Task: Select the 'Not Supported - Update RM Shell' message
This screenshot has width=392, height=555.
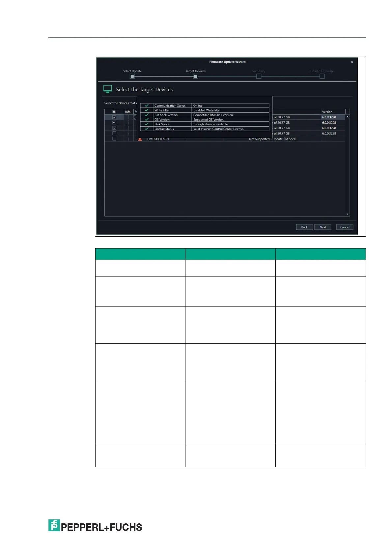Action: tap(272, 139)
